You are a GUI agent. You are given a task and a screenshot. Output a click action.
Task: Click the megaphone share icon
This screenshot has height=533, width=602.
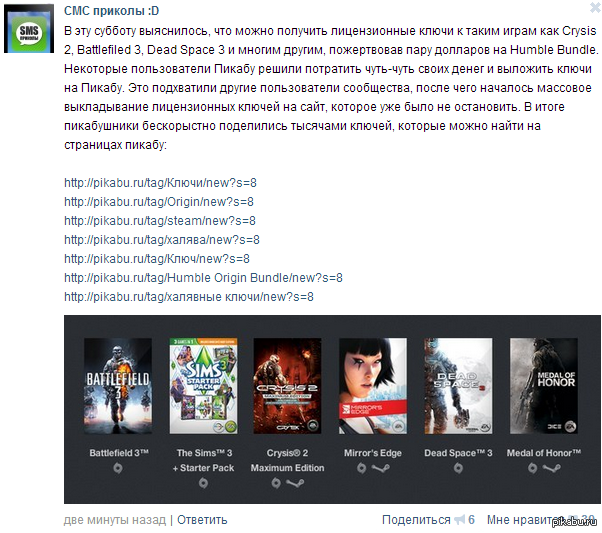click(460, 520)
